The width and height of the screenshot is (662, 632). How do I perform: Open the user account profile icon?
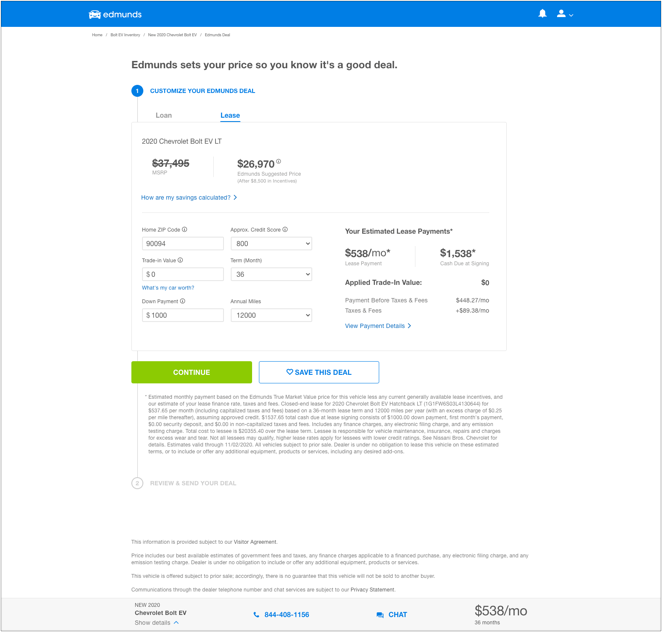point(561,14)
